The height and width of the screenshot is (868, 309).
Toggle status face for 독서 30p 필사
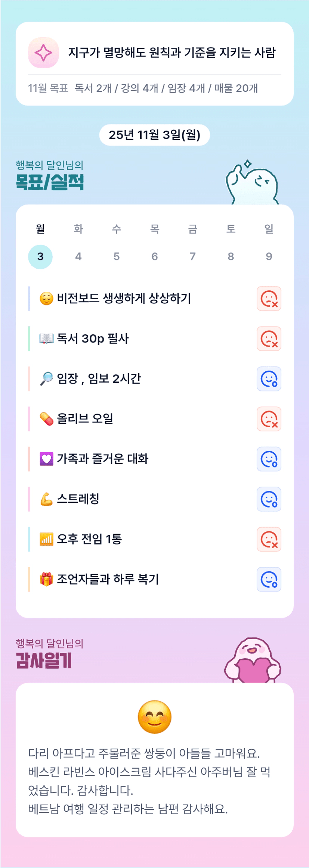click(x=269, y=339)
